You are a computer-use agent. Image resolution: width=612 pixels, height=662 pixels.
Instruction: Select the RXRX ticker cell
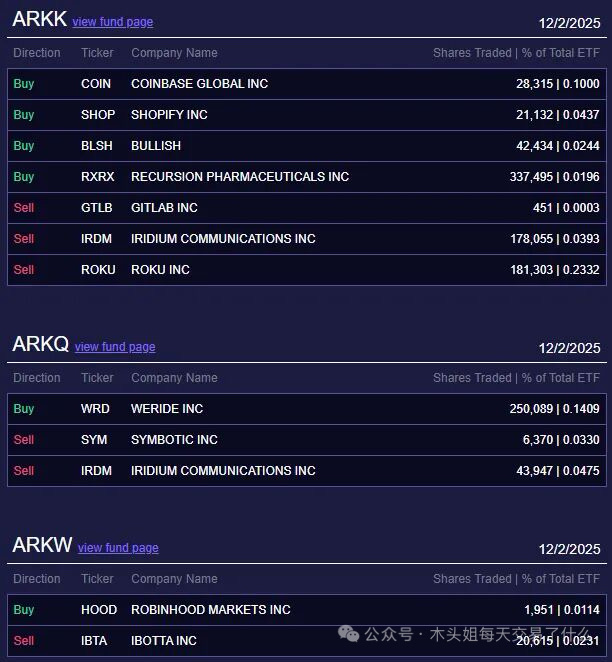coord(97,176)
